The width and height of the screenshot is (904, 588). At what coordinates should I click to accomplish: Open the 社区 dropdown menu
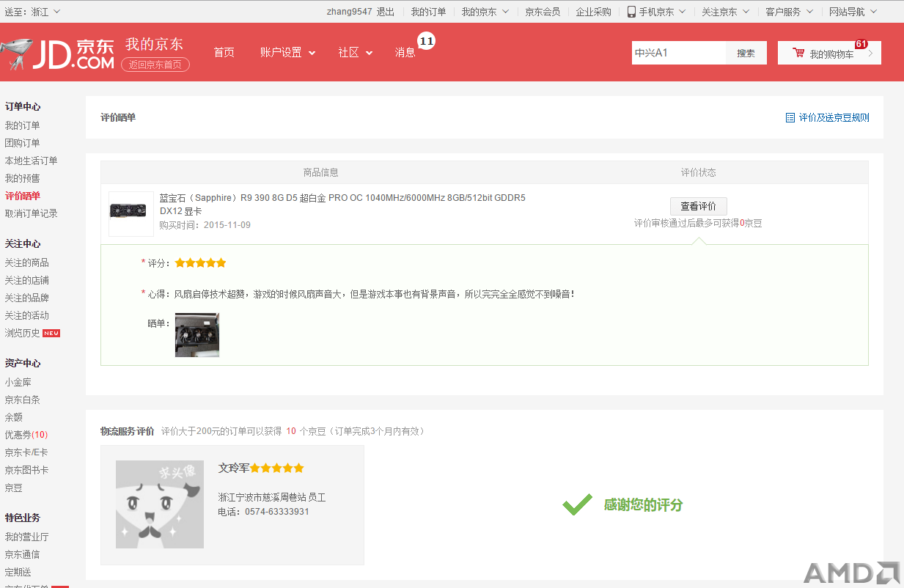(x=356, y=52)
